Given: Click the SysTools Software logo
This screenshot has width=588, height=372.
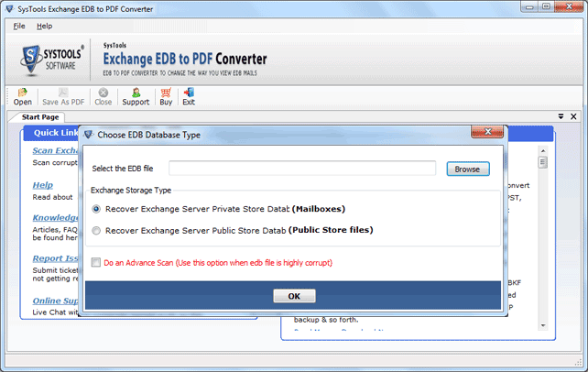Looking at the screenshot, I should (x=52, y=60).
